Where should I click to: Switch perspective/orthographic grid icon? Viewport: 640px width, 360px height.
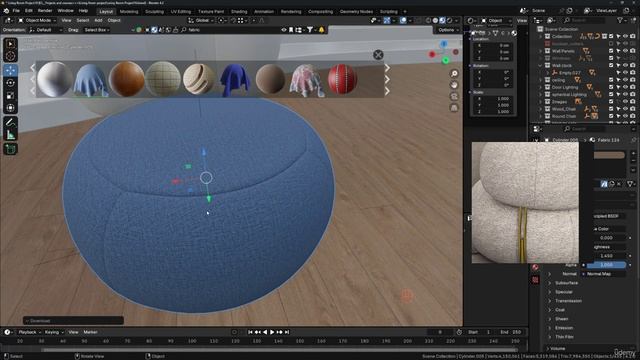[x=454, y=108]
